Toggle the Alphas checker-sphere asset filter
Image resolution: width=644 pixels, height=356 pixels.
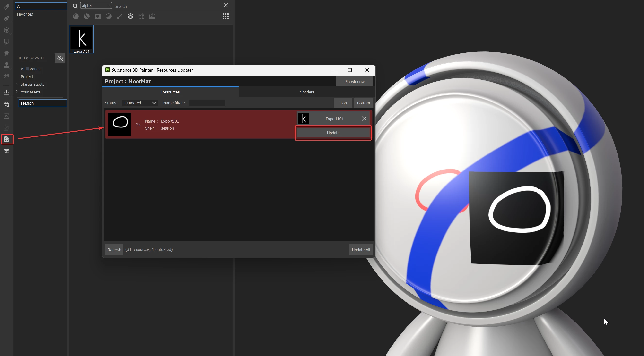click(x=130, y=17)
